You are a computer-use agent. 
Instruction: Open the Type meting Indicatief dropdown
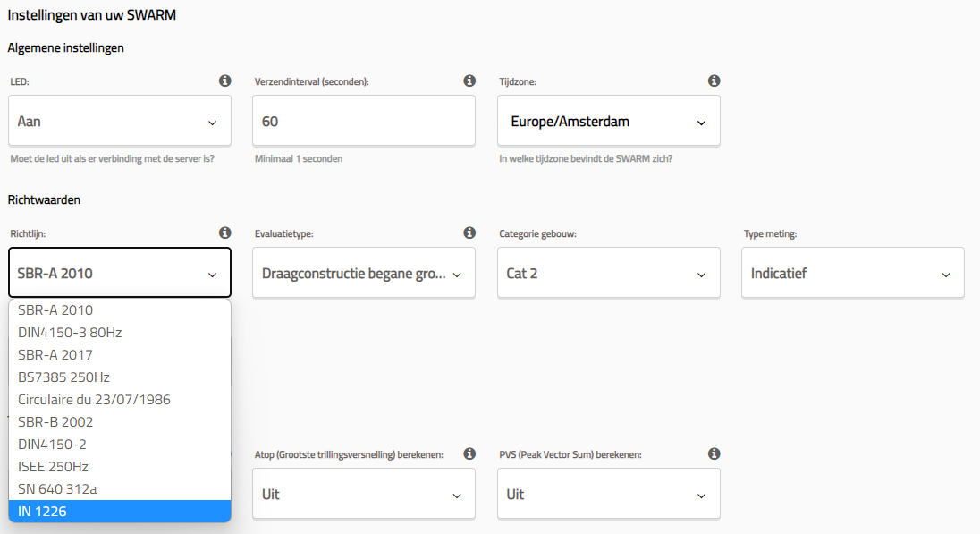tap(852, 273)
